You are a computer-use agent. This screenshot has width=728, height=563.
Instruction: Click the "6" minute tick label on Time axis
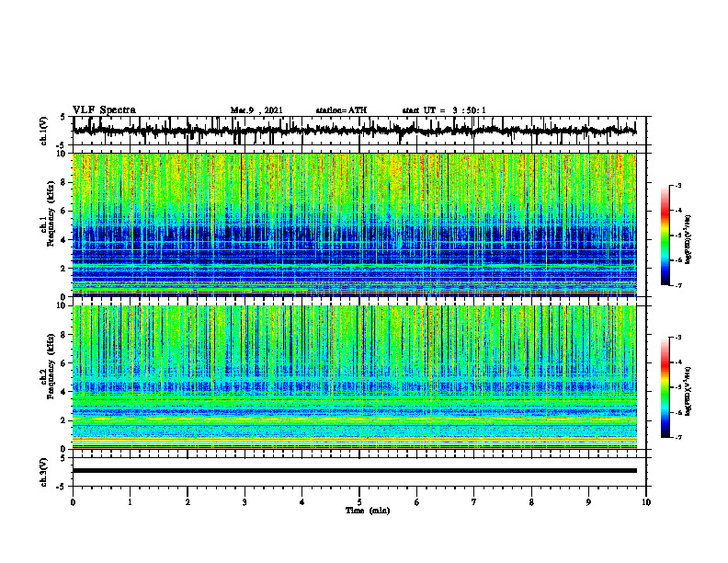pyautogui.click(x=417, y=502)
